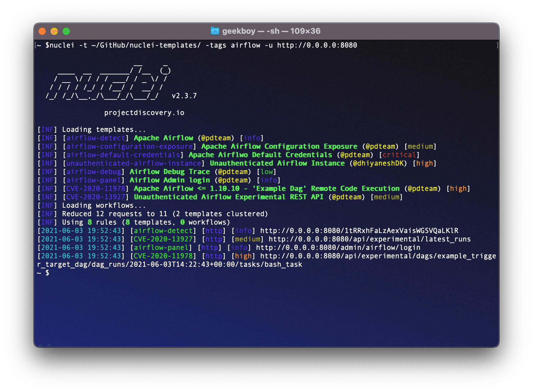
Task: Click the airflow-detect result URL with random path
Action: (359, 231)
